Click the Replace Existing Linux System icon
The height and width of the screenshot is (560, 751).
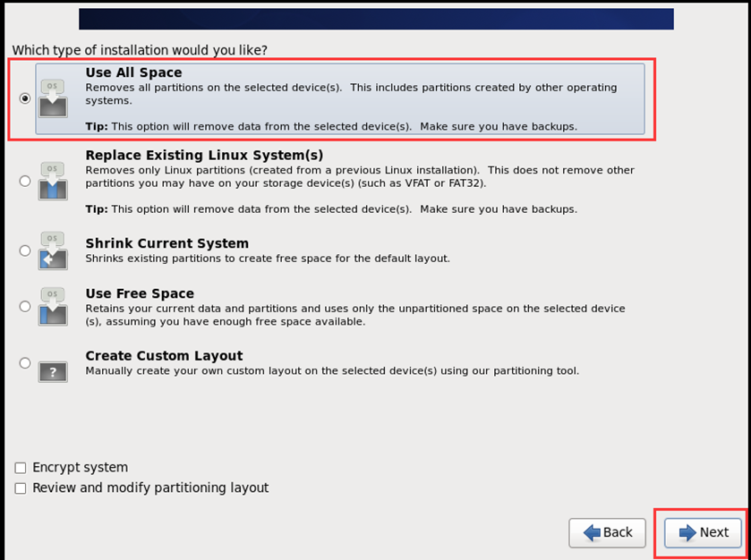coord(53,181)
